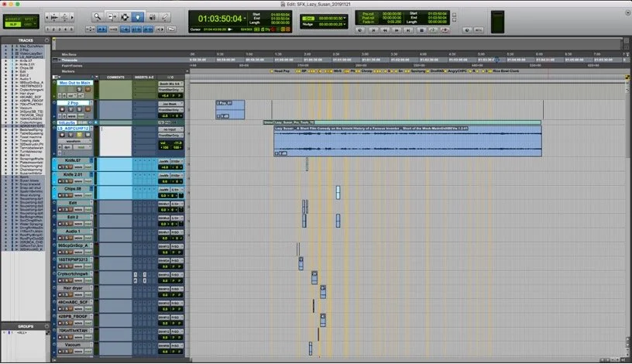Open the Edit window toolbar menu arrow
Image resolution: width=632 pixels, height=364 pixels.
click(x=627, y=13)
